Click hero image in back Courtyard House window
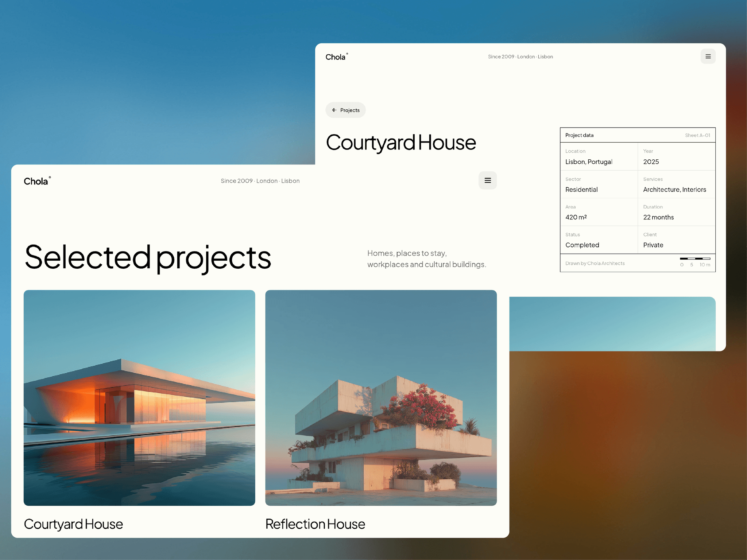 pyautogui.click(x=612, y=324)
